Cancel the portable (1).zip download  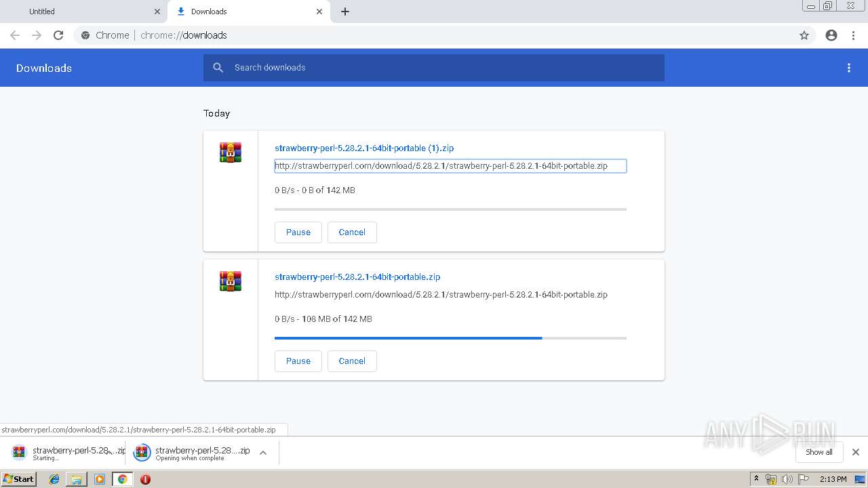pos(352,232)
